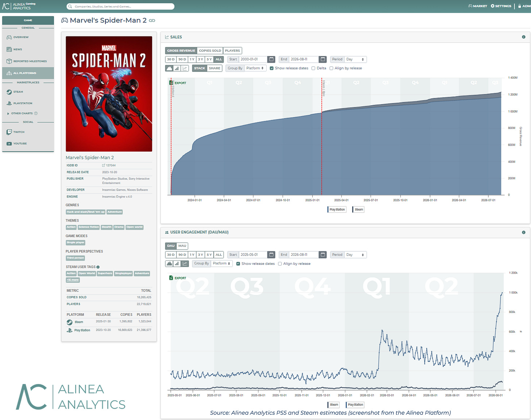Toggle Steam series in Sales legend
The height and width of the screenshot is (420, 531).
pyautogui.click(x=358, y=209)
